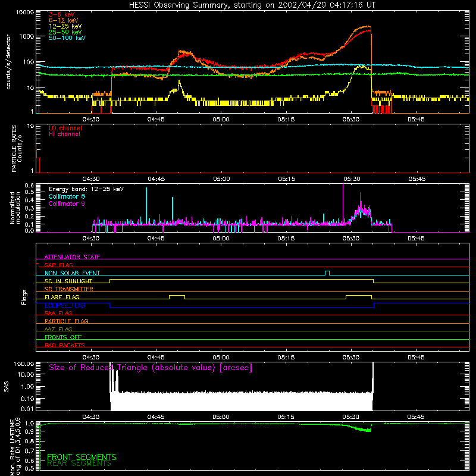Click the '0.7' tick in livetime panel
476x476 pixels.
click(x=29, y=451)
